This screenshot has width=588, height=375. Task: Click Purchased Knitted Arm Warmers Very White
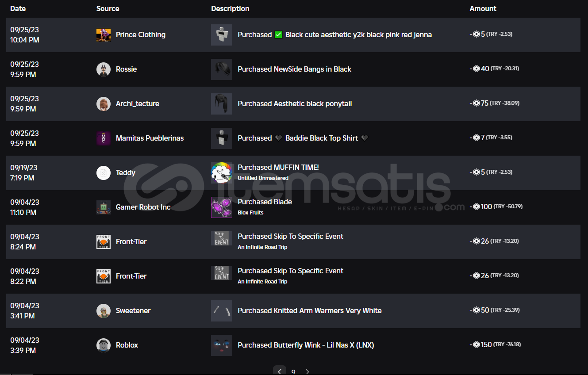310,311
